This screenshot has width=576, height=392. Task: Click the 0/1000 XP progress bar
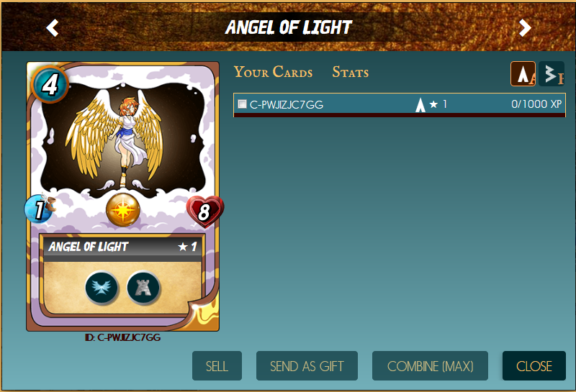click(400, 115)
